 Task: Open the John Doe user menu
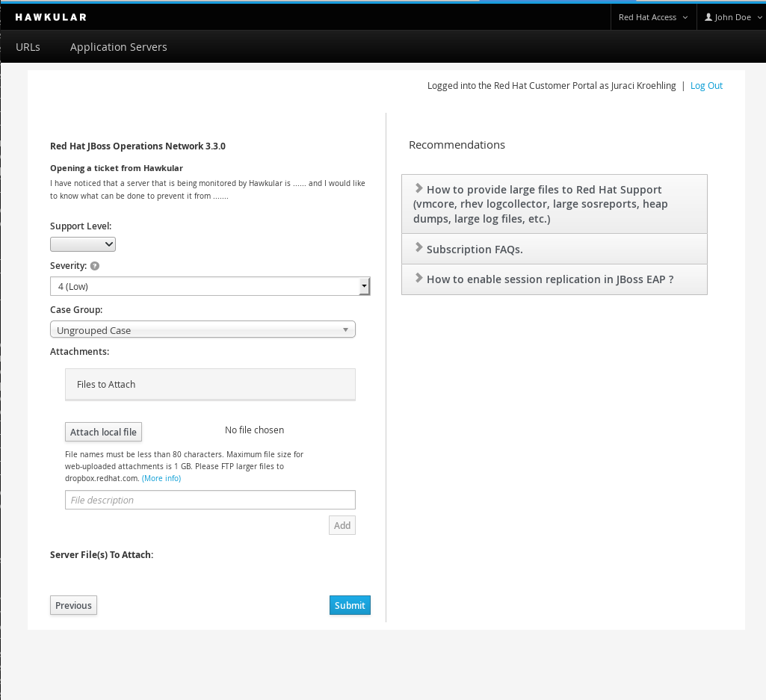pyautogui.click(x=733, y=17)
